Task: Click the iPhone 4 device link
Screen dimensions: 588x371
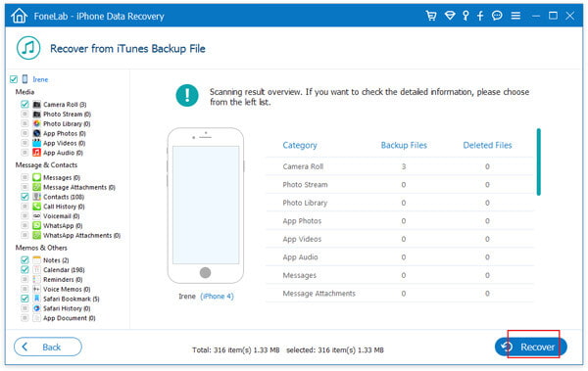Action: click(217, 296)
